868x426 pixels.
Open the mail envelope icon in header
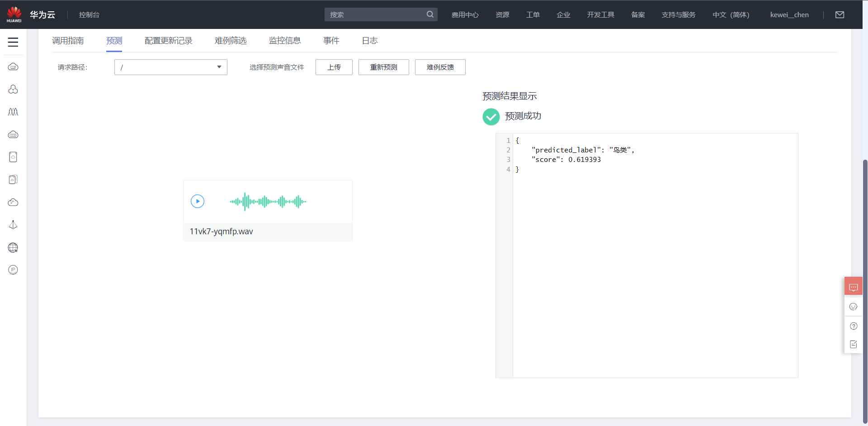(840, 15)
